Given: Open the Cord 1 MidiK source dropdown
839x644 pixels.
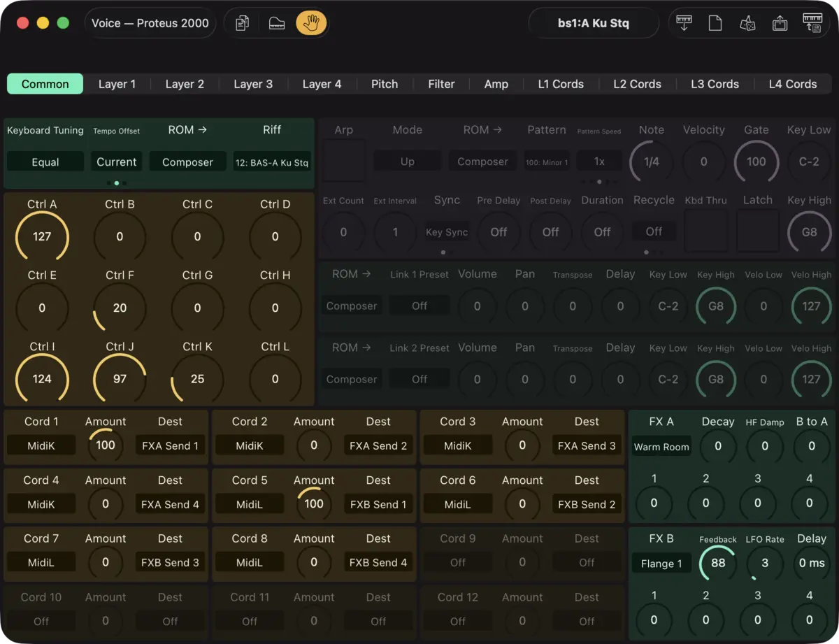Looking at the screenshot, I should click(41, 445).
